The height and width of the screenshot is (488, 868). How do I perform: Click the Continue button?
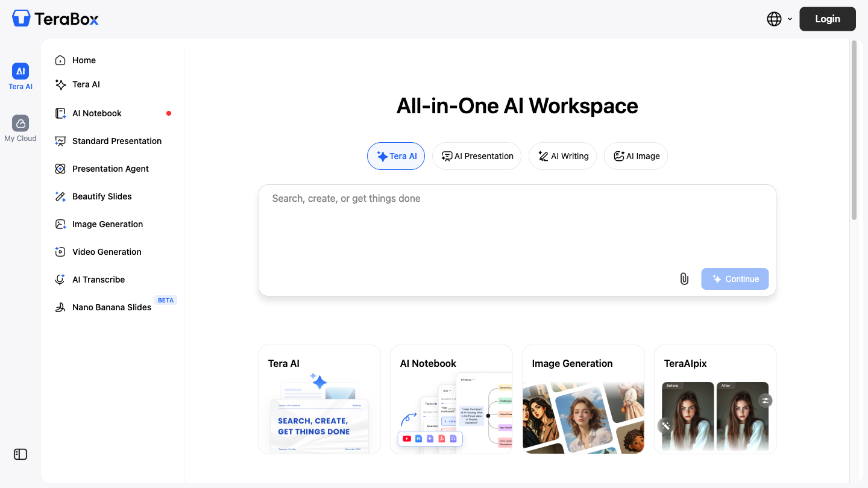pyautogui.click(x=735, y=279)
